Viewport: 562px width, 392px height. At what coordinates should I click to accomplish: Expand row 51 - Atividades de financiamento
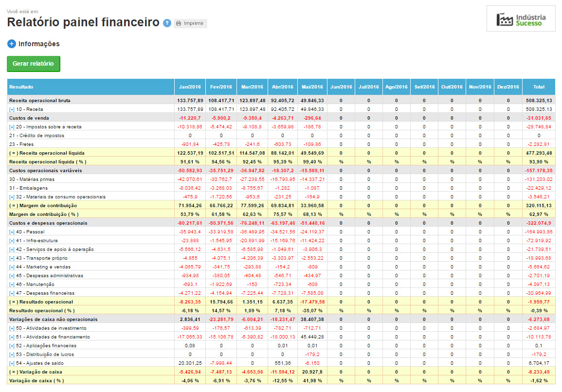(12, 337)
